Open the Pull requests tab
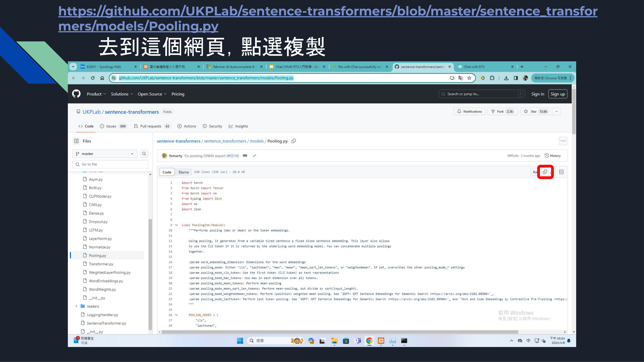 pos(152,126)
